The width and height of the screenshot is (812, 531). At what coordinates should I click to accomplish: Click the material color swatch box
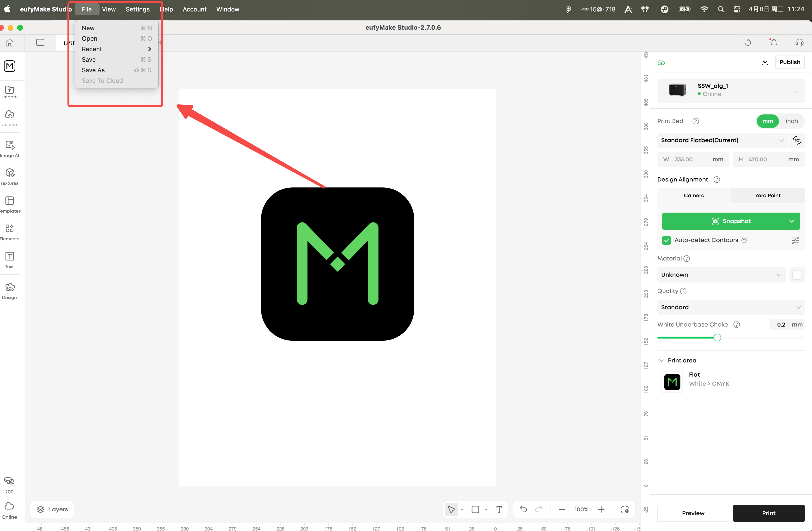(797, 275)
